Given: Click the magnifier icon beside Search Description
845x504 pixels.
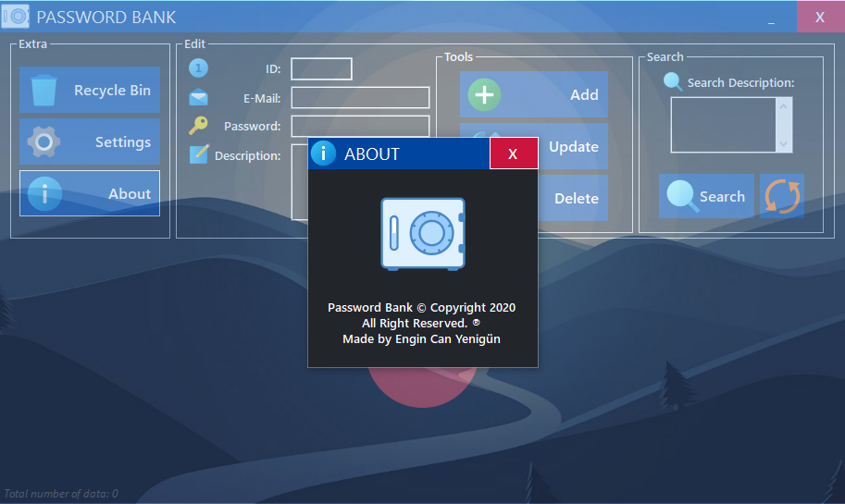Looking at the screenshot, I should click(673, 82).
